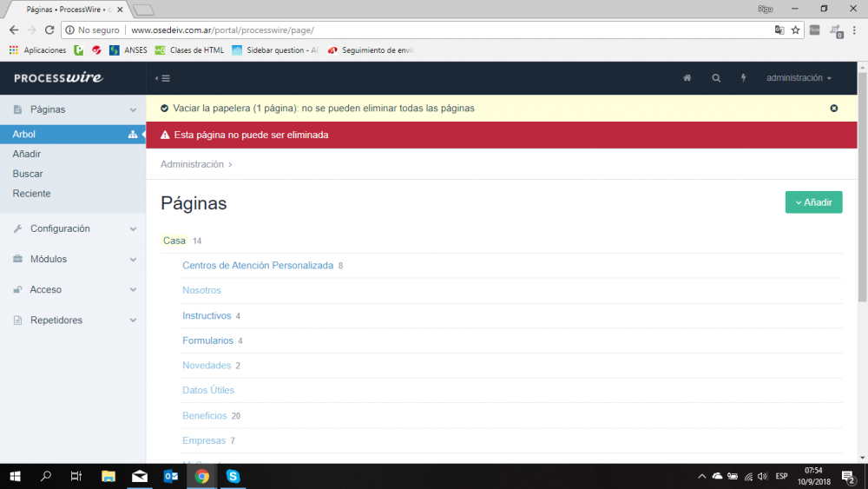Click the wrench icon for Configuración
The height and width of the screenshot is (489, 868).
pos(17,228)
